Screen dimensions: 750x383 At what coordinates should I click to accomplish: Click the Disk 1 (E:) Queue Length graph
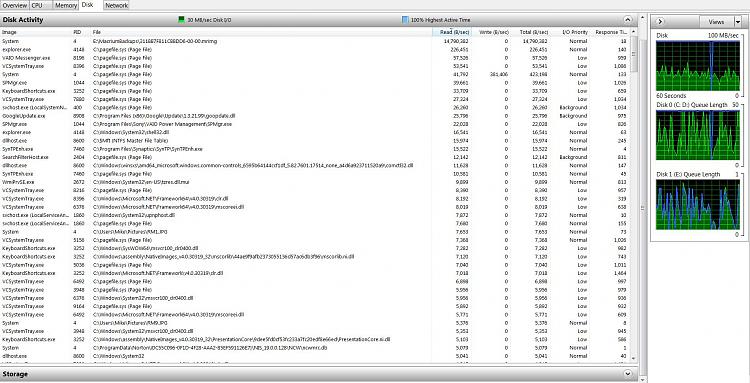(698, 204)
